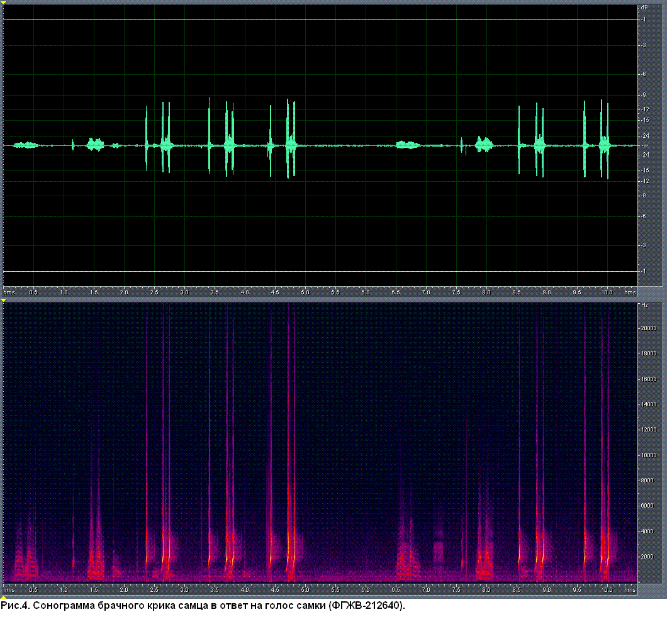The height and width of the screenshot is (629, 672).
Task: Click the yellow cursor marker below the spectrogram ruler
Action: point(3,598)
